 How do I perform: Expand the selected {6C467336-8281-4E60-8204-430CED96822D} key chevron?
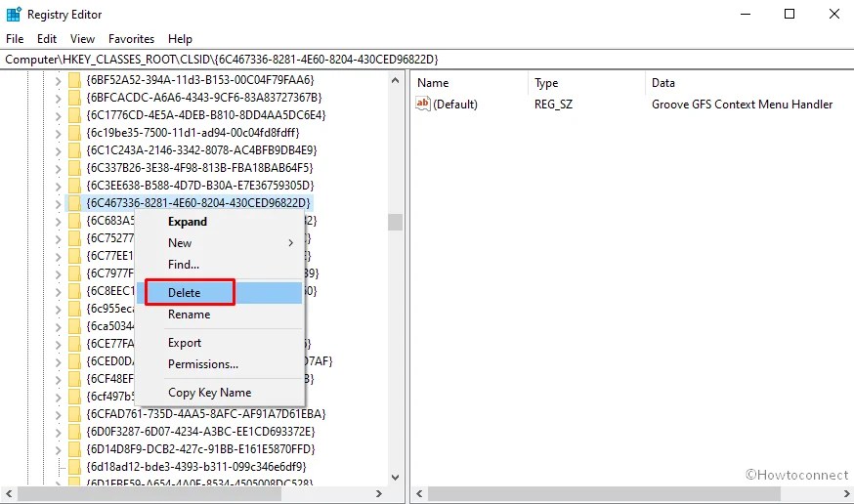click(x=59, y=205)
